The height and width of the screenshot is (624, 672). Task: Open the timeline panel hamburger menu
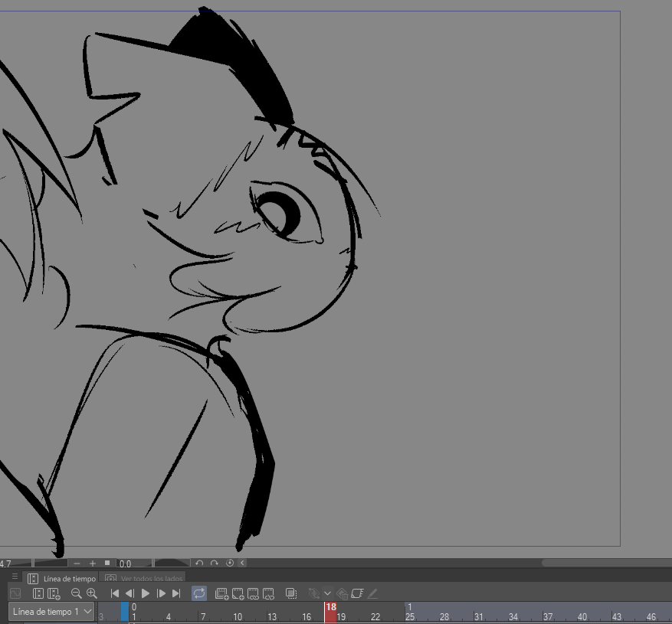(15, 577)
